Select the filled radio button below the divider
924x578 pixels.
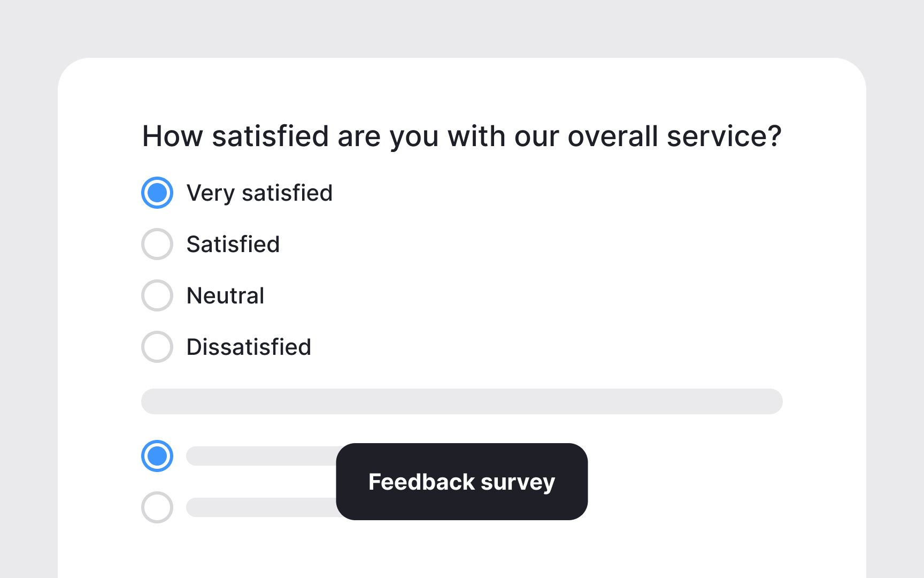[157, 456]
